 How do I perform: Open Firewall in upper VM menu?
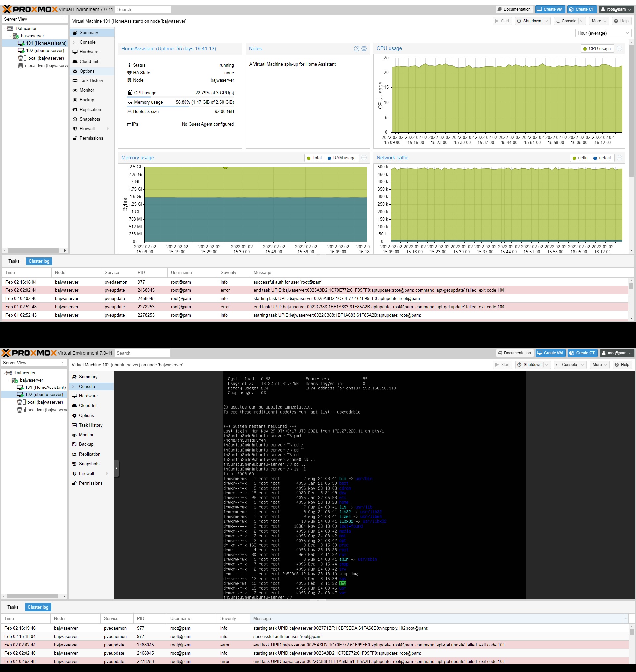coord(87,129)
